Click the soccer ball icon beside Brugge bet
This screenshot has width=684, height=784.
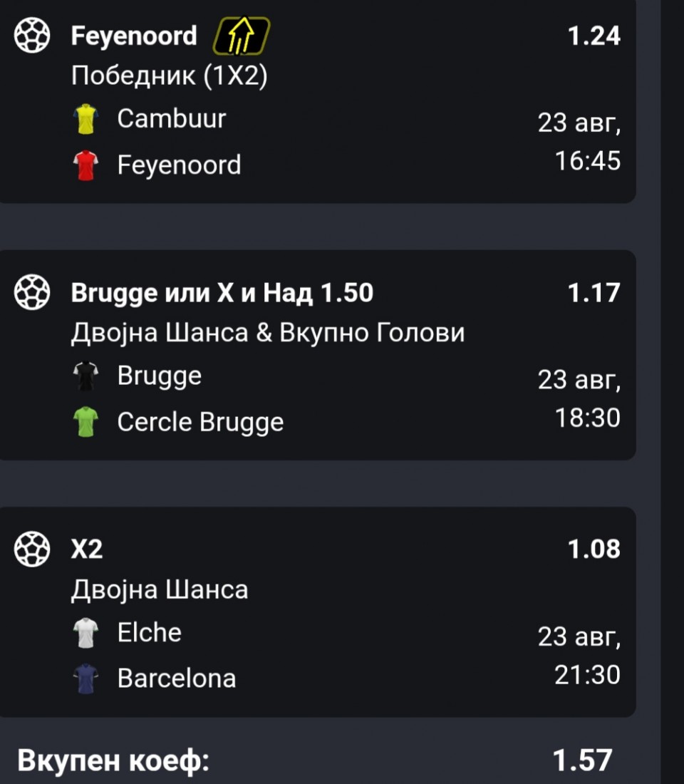point(32,292)
